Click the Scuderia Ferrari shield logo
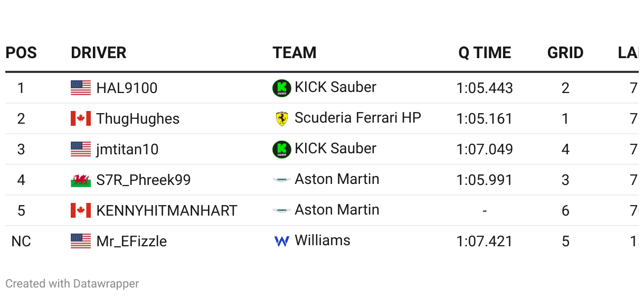Image resolution: width=644 pixels, height=297 pixels. (282, 118)
